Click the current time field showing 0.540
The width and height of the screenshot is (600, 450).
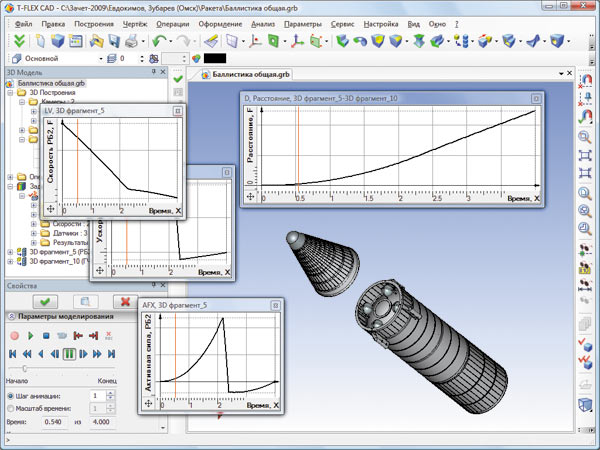click(54, 422)
